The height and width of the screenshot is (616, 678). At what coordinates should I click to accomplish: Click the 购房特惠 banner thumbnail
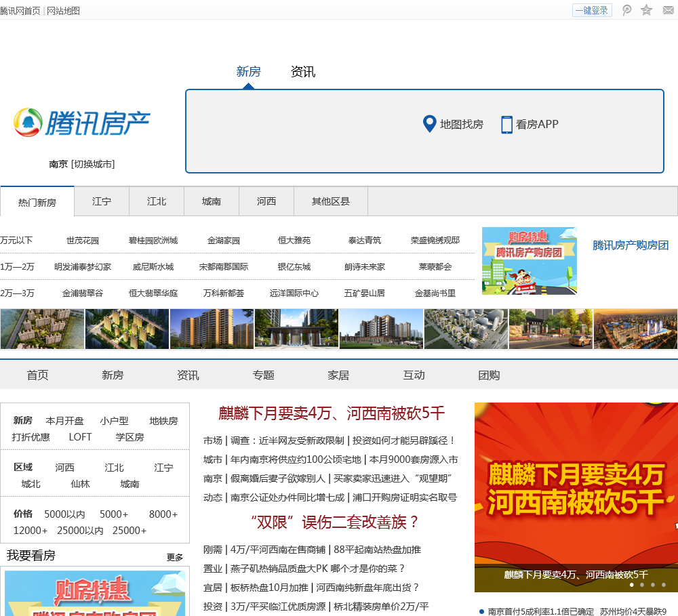[x=530, y=261]
